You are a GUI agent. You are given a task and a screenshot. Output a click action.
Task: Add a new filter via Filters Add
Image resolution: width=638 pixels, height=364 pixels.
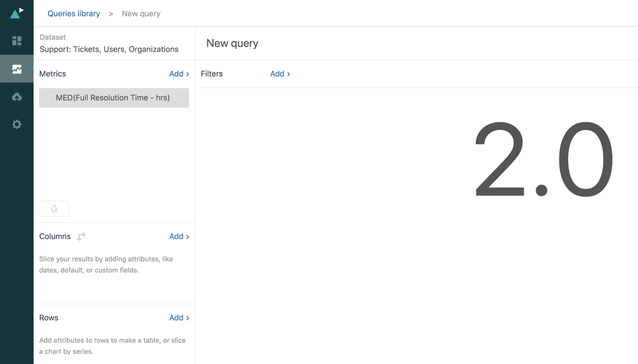(279, 74)
